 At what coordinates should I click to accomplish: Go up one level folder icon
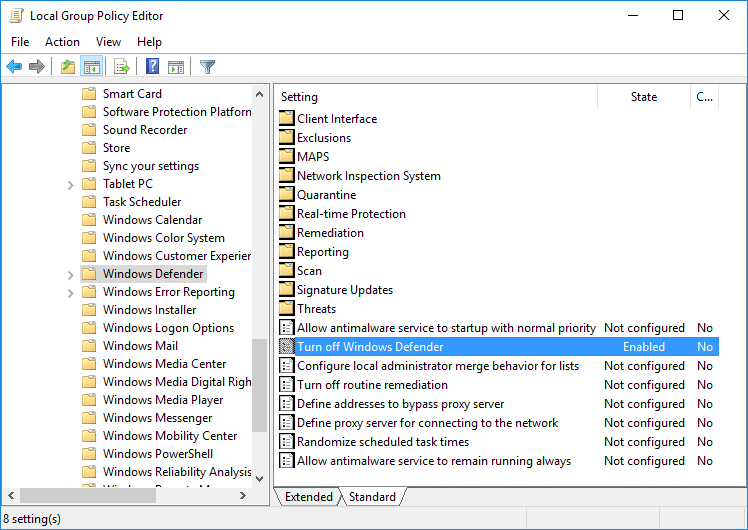(x=68, y=66)
